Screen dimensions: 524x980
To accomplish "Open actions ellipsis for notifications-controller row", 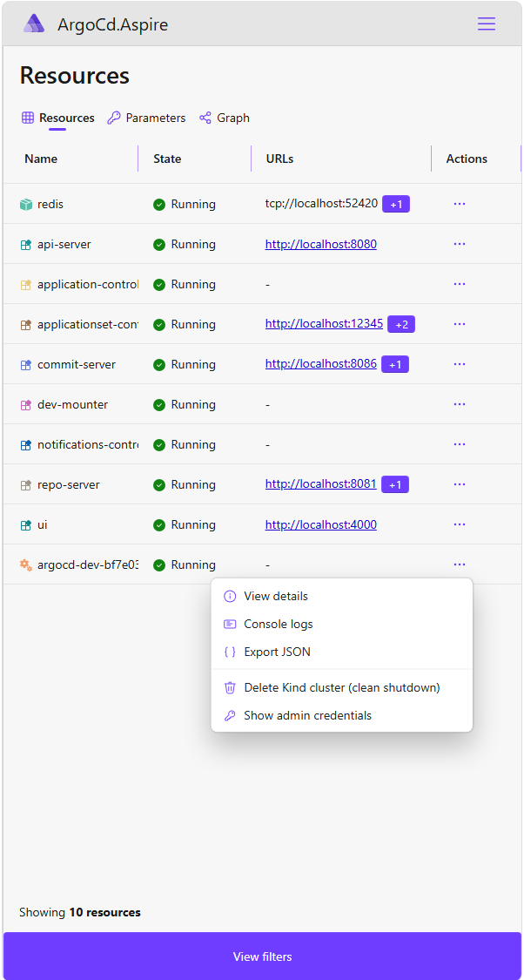I will [x=460, y=443].
